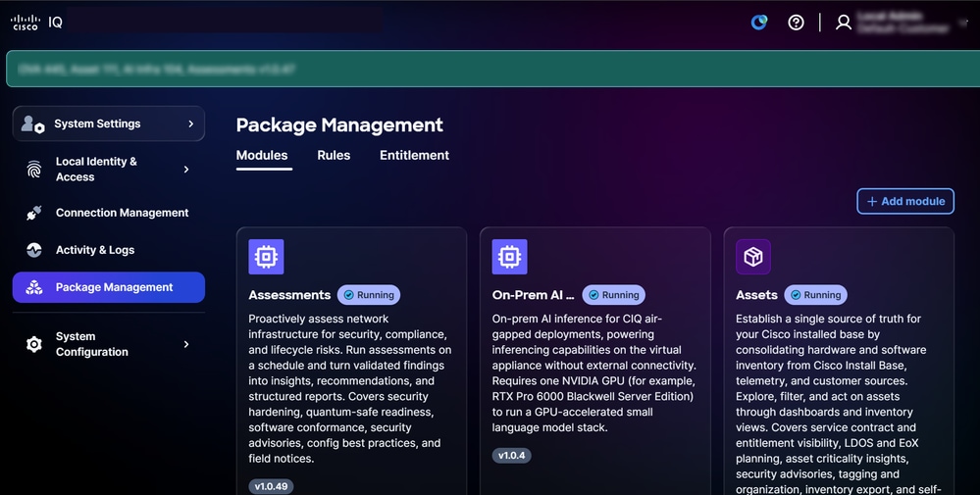Click the On-Prem AI module chip icon
The image size is (980, 495).
tap(509, 257)
